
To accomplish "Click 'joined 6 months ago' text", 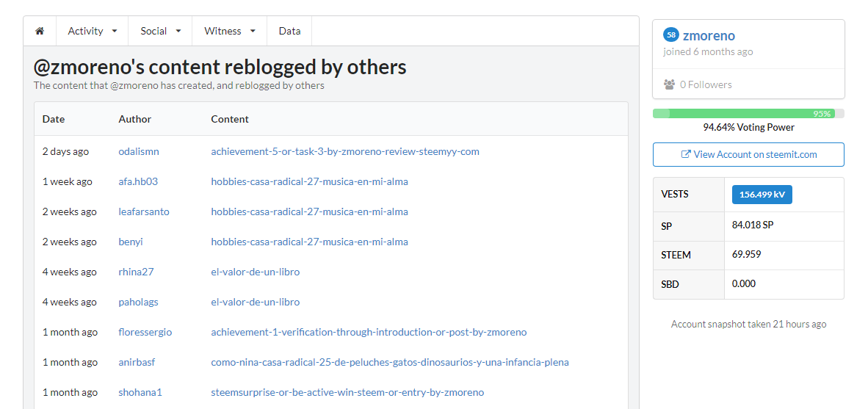I will 708,51.
